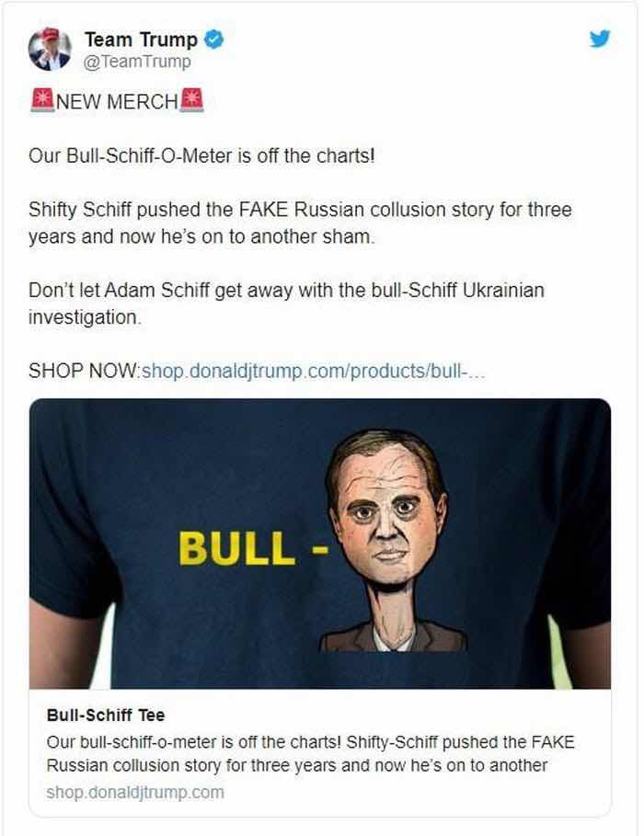Visit the @TeamTrump handle
Viewport: 644px width, 836px height.
pyautogui.click(x=137, y=62)
